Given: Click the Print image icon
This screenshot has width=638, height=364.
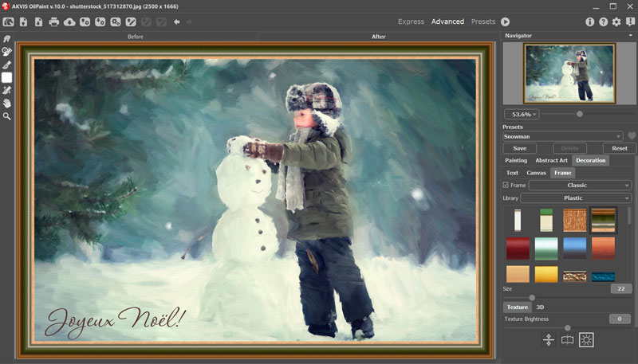Looking at the screenshot, I should 53,22.
